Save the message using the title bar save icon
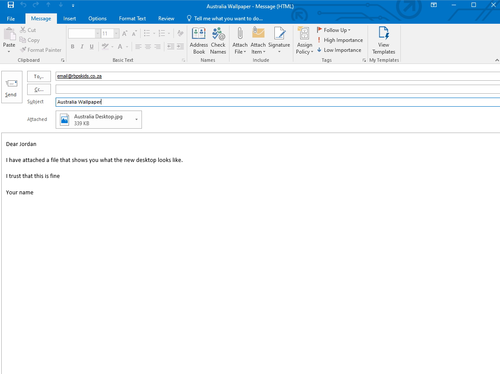Screen dimensions: 500x374 (11, 5)
